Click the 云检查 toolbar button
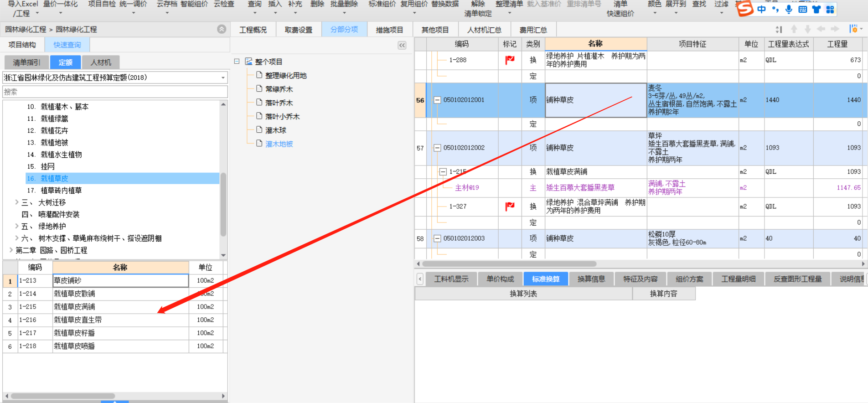This screenshot has height=403, width=868. [224, 4]
